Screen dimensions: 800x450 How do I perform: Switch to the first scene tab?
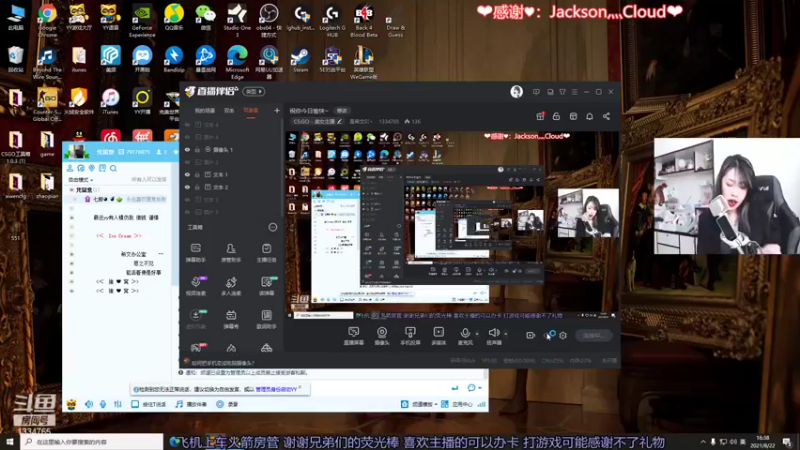pyautogui.click(x=205, y=111)
